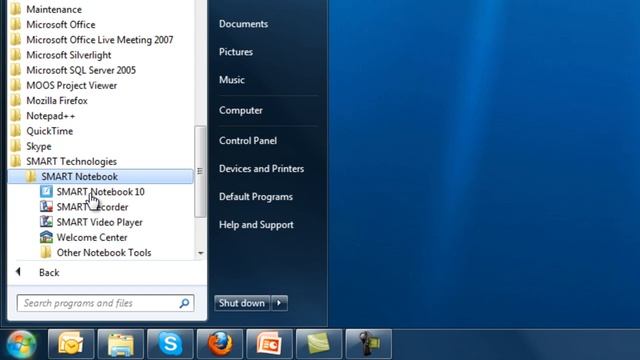Viewport: 640px width, 360px height.
Task: Collapse the SMART Notebook subfolder label
Action: [80, 176]
